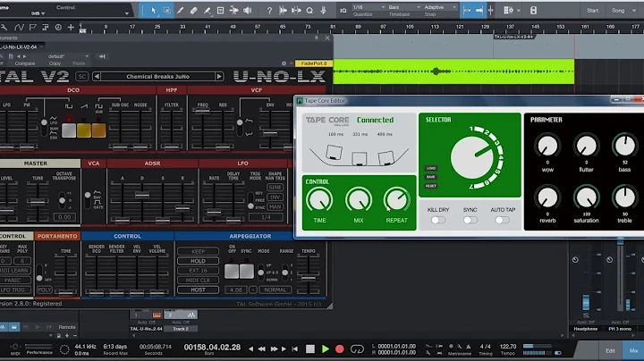
Task: Click the Play button in transport
Action: pos(326,348)
